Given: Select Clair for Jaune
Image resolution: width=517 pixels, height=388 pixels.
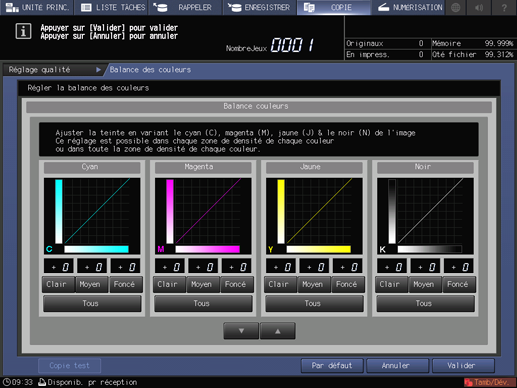Looking at the screenshot, I should click(280, 284).
